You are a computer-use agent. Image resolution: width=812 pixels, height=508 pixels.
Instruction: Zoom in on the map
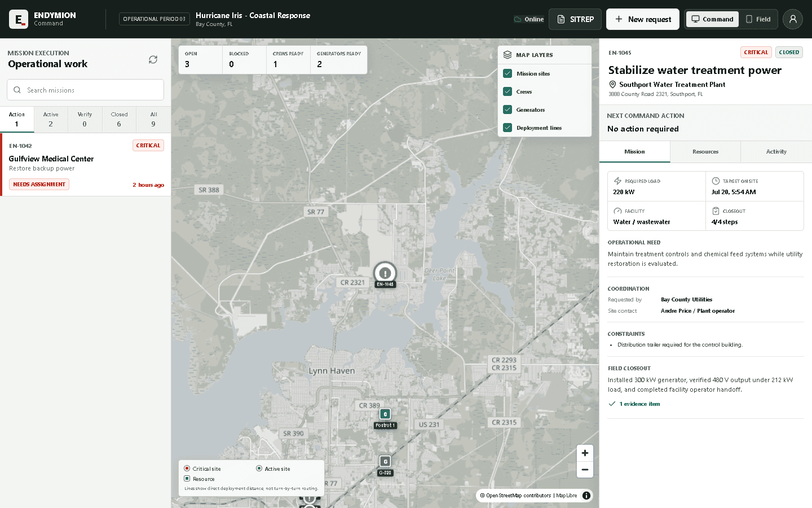[x=585, y=453]
